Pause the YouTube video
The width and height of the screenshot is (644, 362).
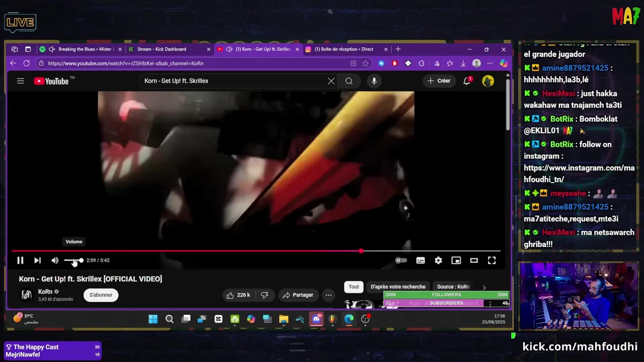(x=20, y=260)
